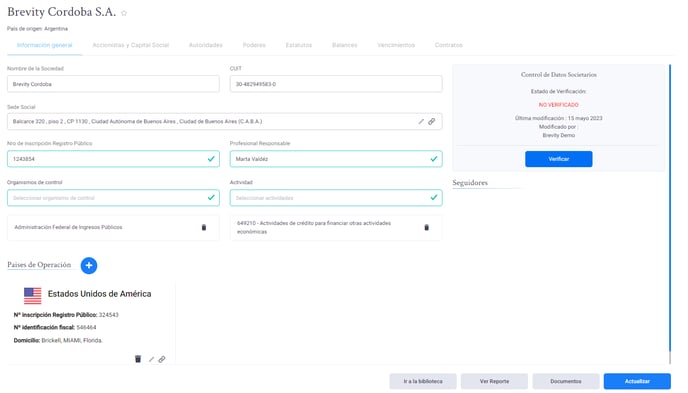Confirm the Organismos de control checkmark
Screen dimensions: 688x393
coord(211,197)
